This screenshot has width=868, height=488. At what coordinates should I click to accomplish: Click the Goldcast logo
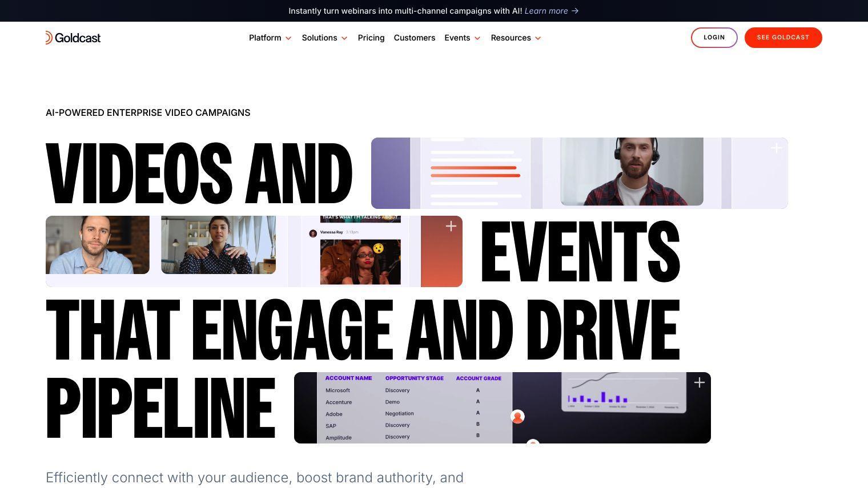73,38
